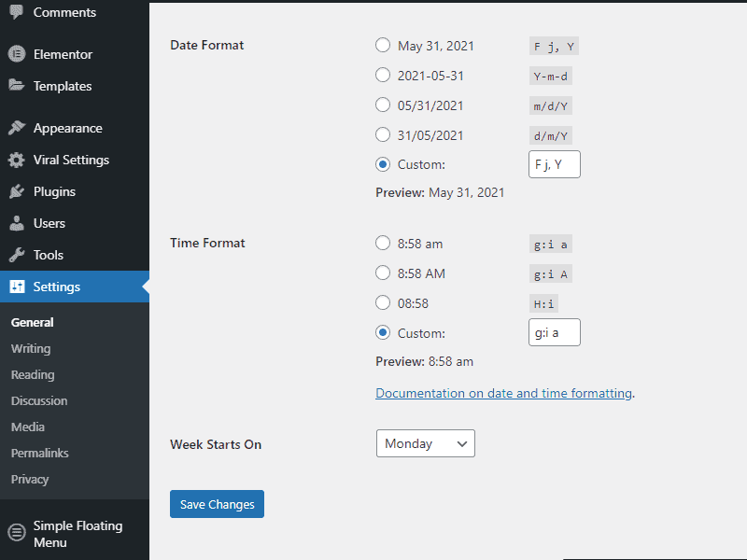
Task: Select date format 2021-05-31
Action: click(x=383, y=75)
